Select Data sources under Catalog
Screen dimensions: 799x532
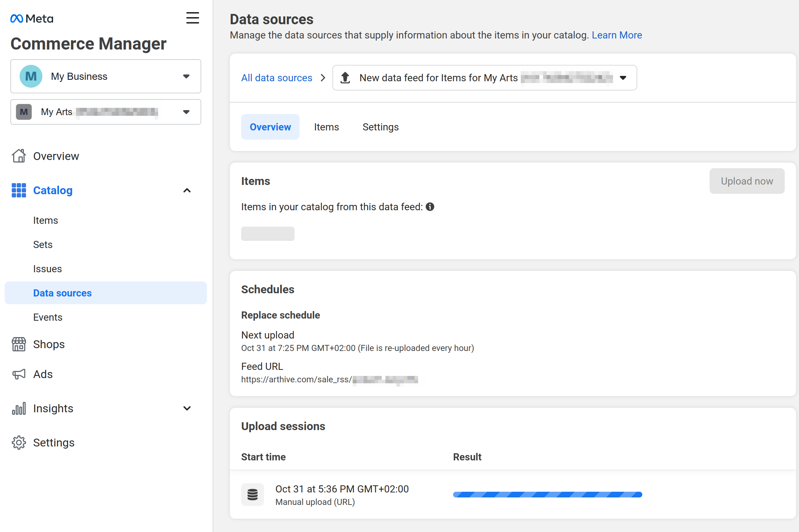coord(106,293)
